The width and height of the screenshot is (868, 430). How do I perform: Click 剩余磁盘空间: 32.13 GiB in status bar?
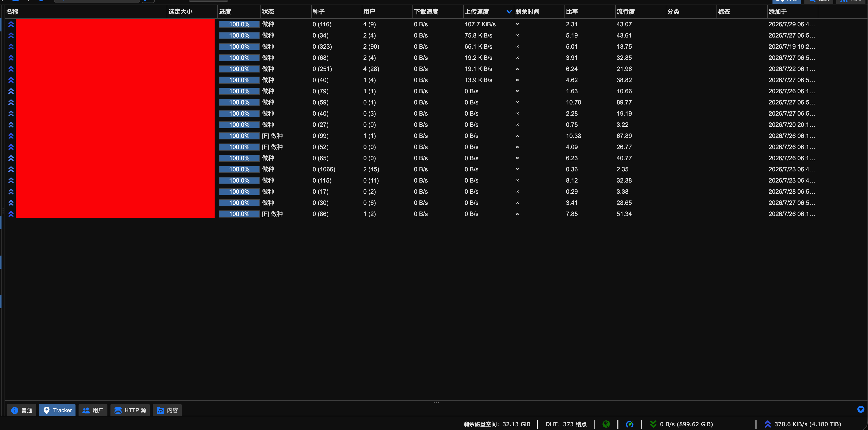497,424
